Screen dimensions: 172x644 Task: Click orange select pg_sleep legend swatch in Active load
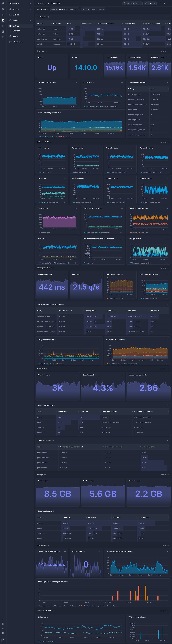pos(107,298)
